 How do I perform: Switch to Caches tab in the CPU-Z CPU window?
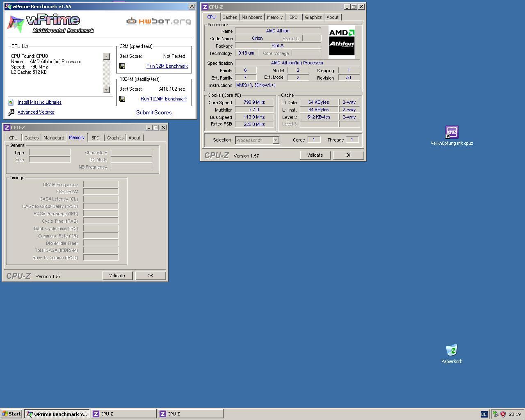pos(229,17)
